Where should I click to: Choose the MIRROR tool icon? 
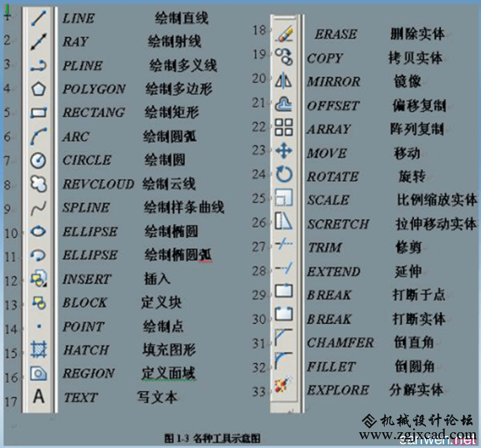(x=284, y=80)
